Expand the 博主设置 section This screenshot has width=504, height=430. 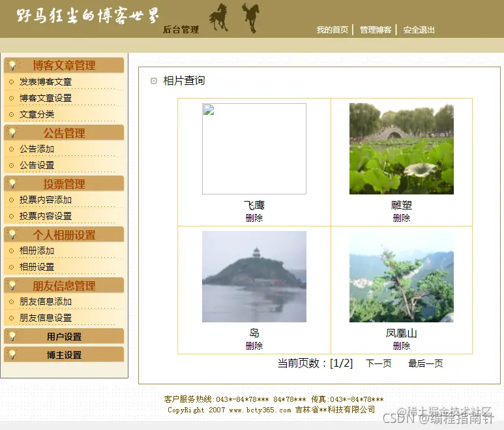tap(64, 354)
